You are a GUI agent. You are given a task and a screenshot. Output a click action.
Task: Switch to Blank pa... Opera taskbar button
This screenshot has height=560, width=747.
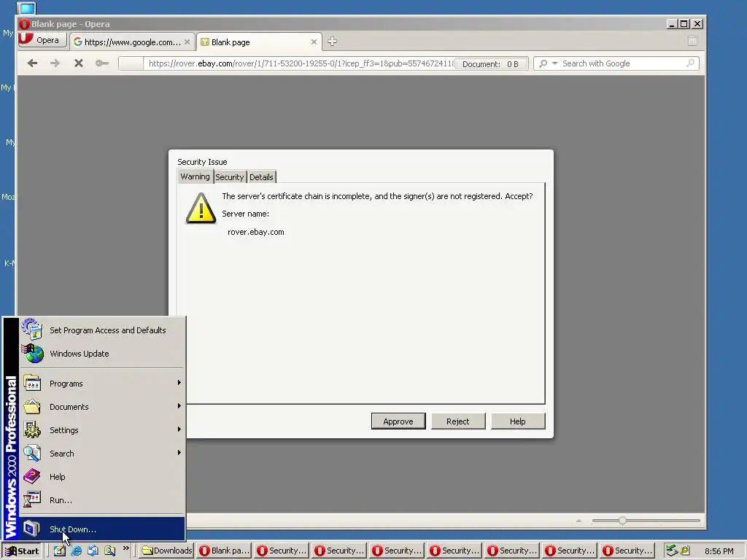coord(225,551)
